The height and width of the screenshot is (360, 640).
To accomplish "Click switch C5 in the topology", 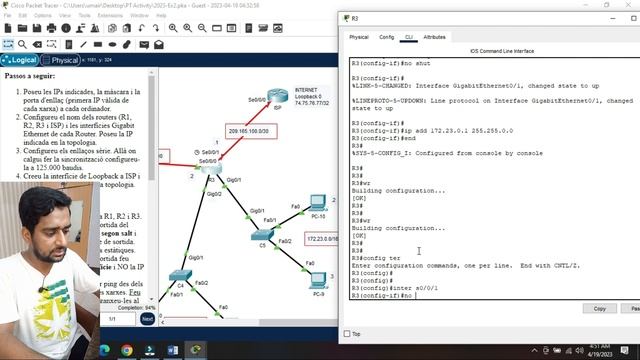I will point(262,235).
